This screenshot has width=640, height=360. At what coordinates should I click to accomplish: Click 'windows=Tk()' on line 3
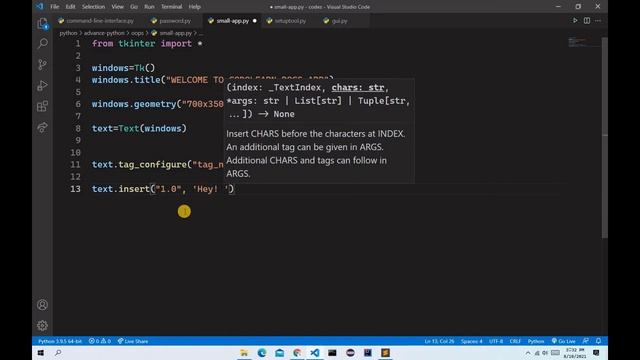point(123,68)
